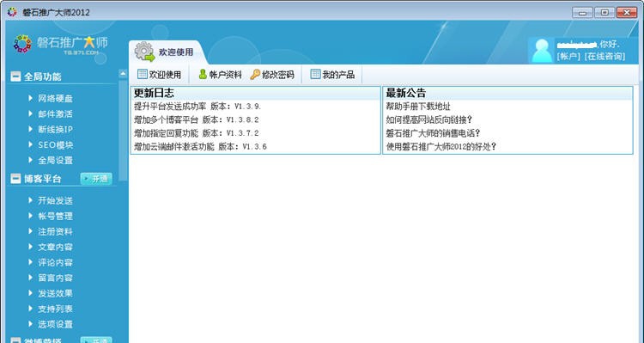Viewport: 644px width, 343px height.
Task: Click 开通 button beside 博客平台
Action: pos(96,179)
